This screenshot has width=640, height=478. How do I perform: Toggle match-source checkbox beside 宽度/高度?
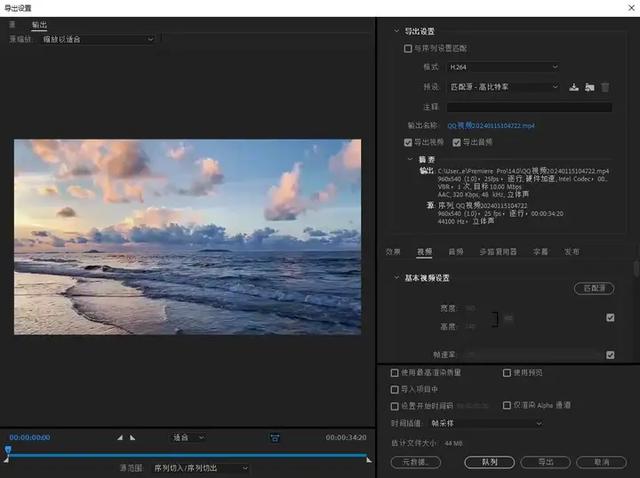point(610,318)
